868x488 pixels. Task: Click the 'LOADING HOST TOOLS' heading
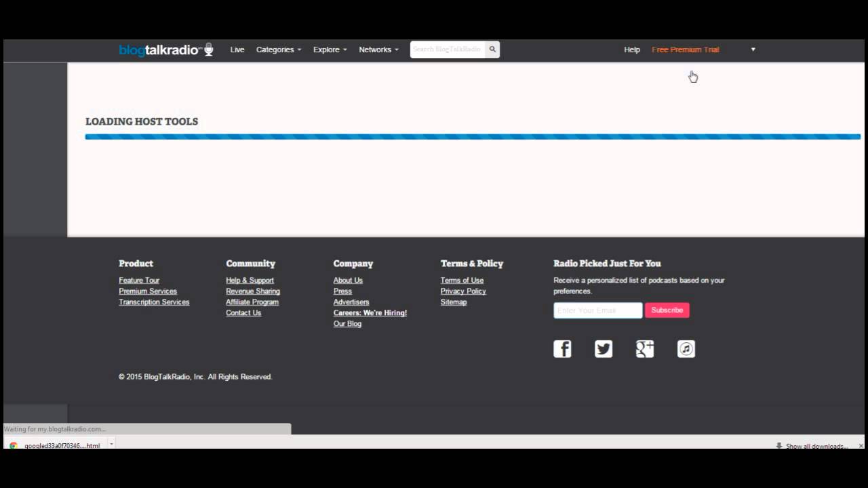pyautogui.click(x=142, y=121)
